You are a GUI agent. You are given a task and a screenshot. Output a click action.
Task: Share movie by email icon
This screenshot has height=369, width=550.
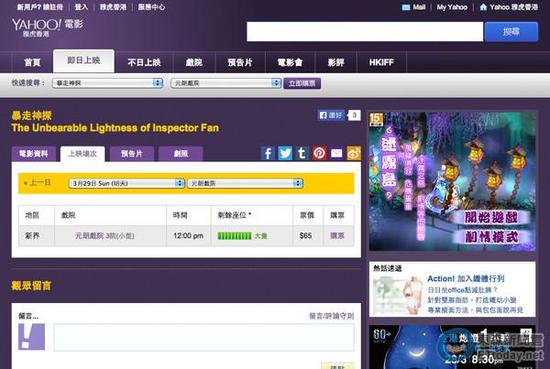pos(336,154)
